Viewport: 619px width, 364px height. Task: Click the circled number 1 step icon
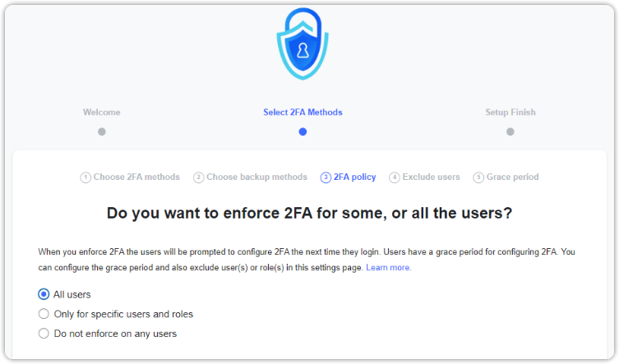[85, 177]
